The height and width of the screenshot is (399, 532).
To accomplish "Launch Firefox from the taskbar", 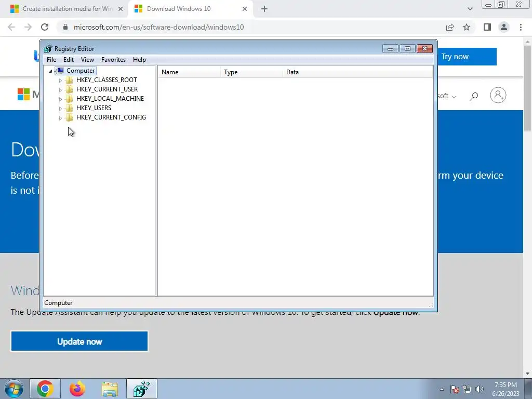I will (77, 389).
